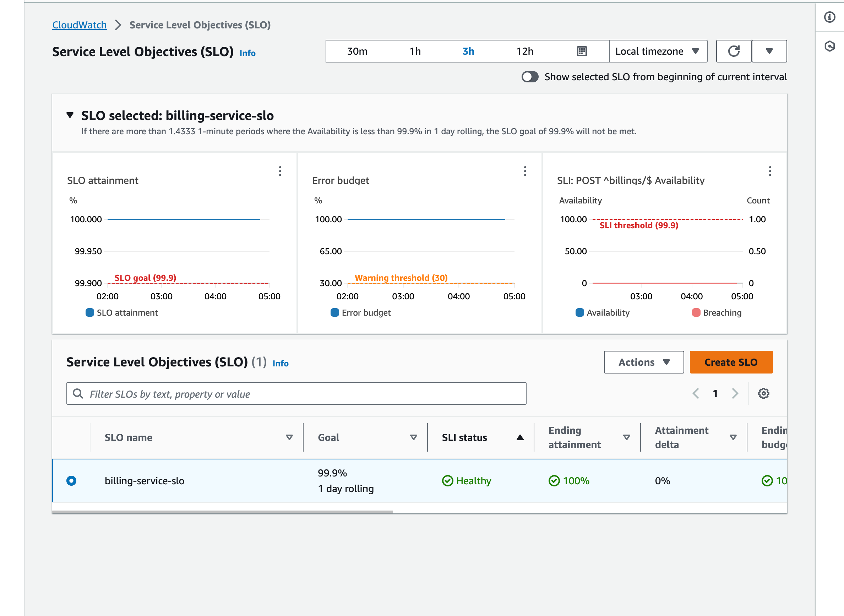Screen dimensions: 844x616
Task: Open SLI Availability widget options menu
Action: pos(770,171)
